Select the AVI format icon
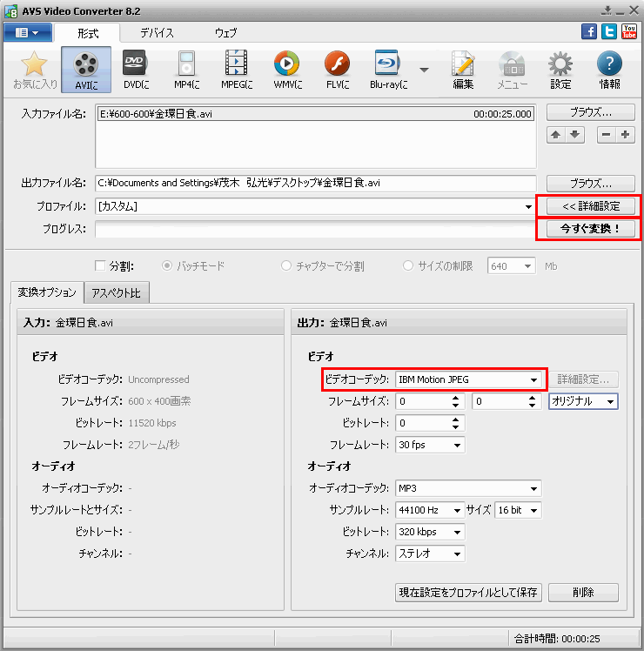644x651 pixels. (x=85, y=70)
